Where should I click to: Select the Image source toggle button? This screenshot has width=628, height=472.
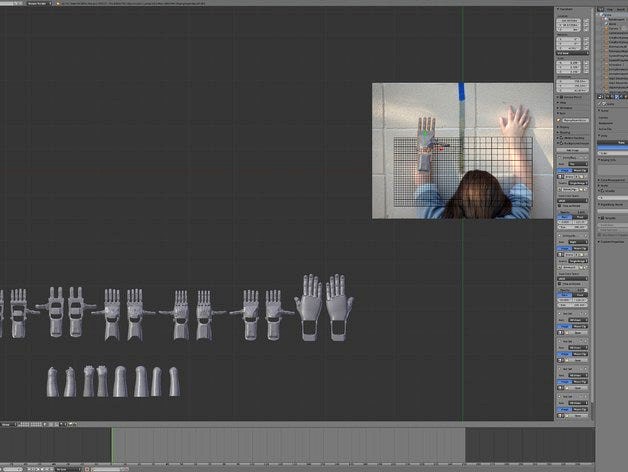click(566, 172)
